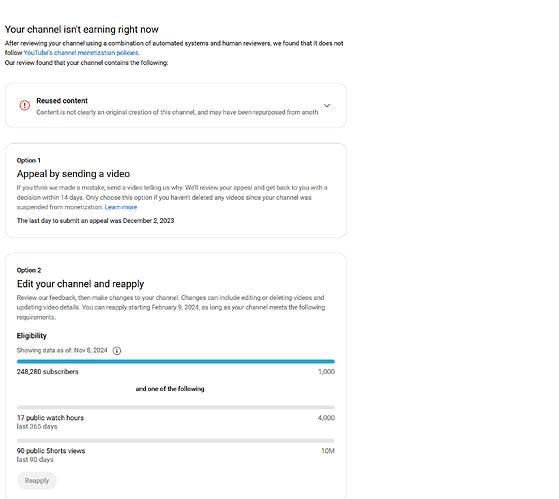Viewport: 559px width, 499px height.
Task: Click the 4,000 watch hours threshold value
Action: [x=326, y=418]
